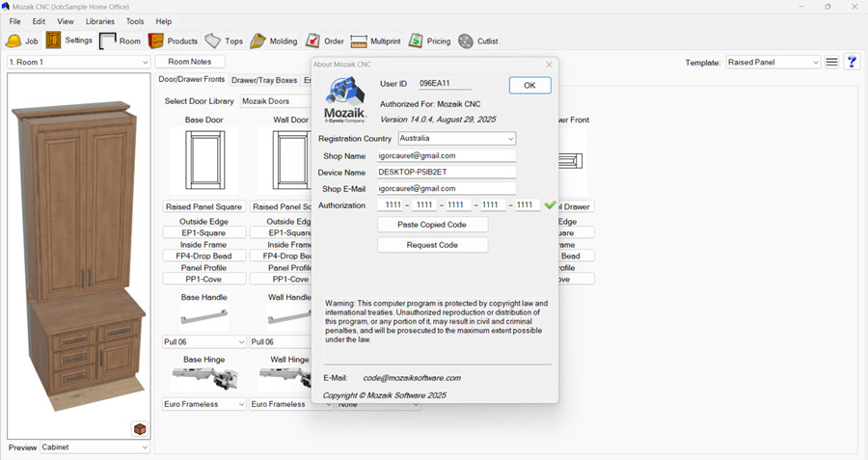Open the Job toolbar hard hat icon
Image resolution: width=868 pixels, height=460 pixels.
(x=14, y=41)
